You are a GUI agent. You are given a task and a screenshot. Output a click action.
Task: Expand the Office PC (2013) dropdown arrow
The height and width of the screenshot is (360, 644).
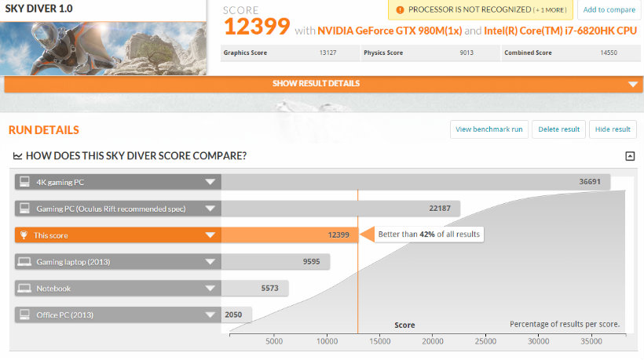coord(210,315)
